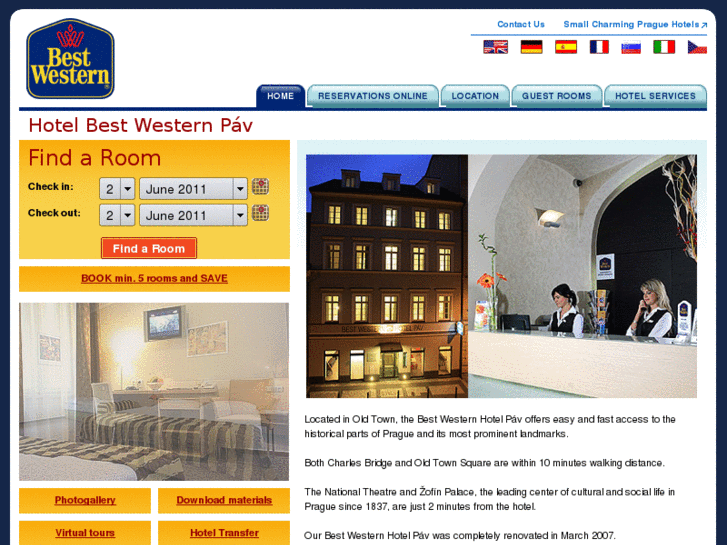
Task: Pick the Russian flag
Action: pos(631,47)
